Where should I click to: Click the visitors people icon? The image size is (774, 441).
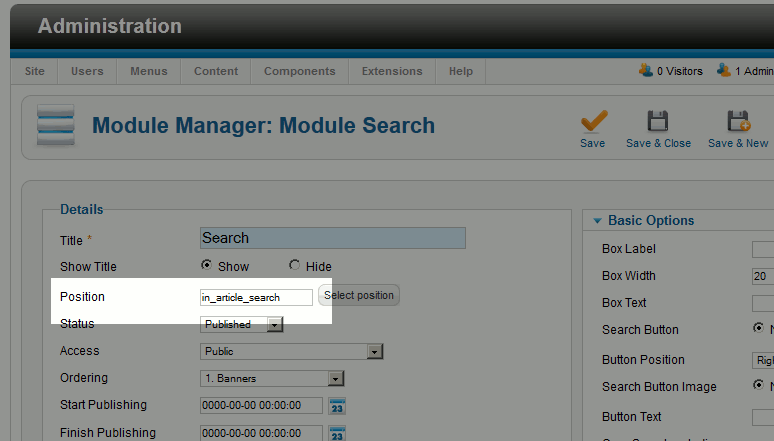(x=646, y=70)
